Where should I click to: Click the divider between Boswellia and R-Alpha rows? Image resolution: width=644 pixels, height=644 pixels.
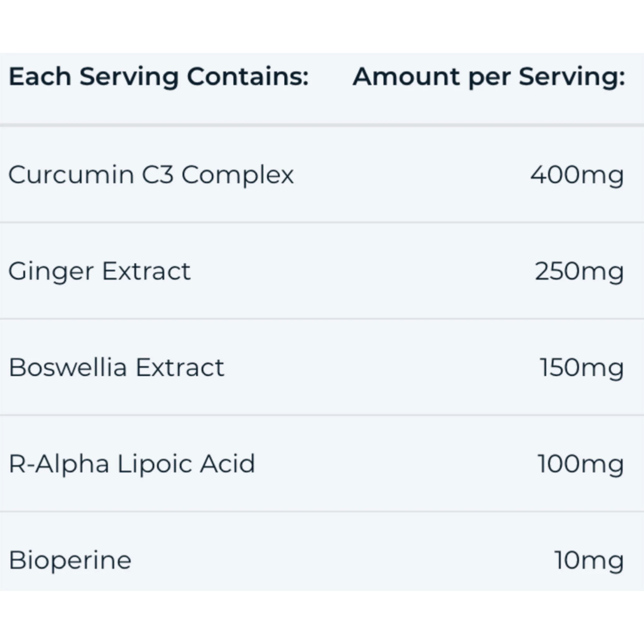pyautogui.click(x=322, y=415)
